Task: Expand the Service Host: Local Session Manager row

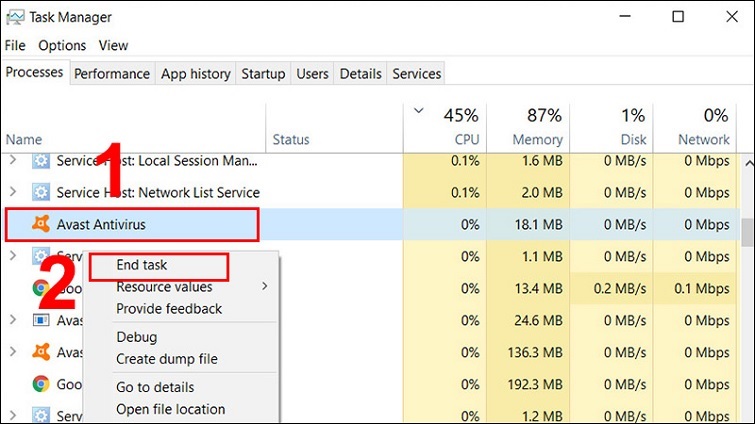Action: (x=13, y=160)
